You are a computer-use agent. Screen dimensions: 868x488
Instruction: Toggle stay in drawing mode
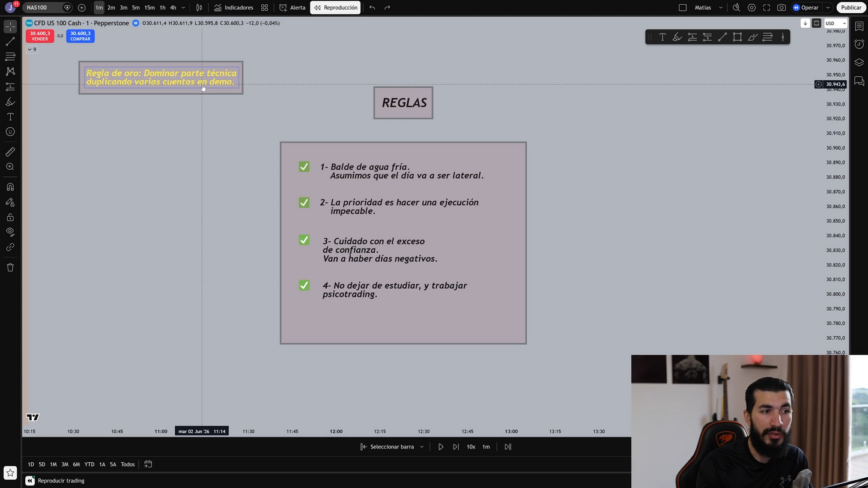click(x=10, y=202)
